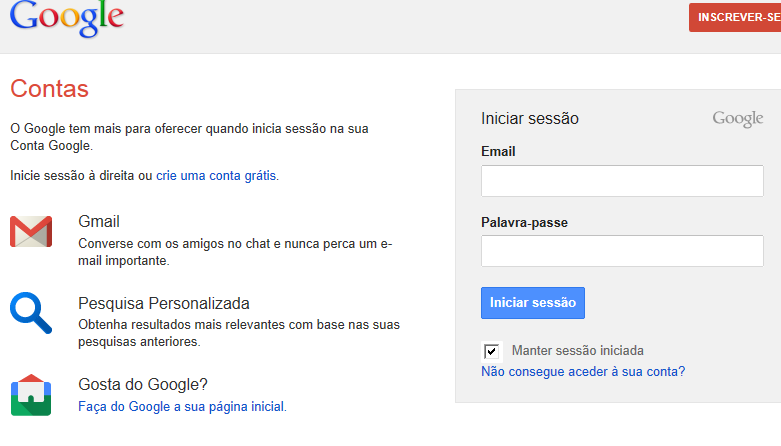
Task: Focus the Email input field
Action: click(x=622, y=181)
